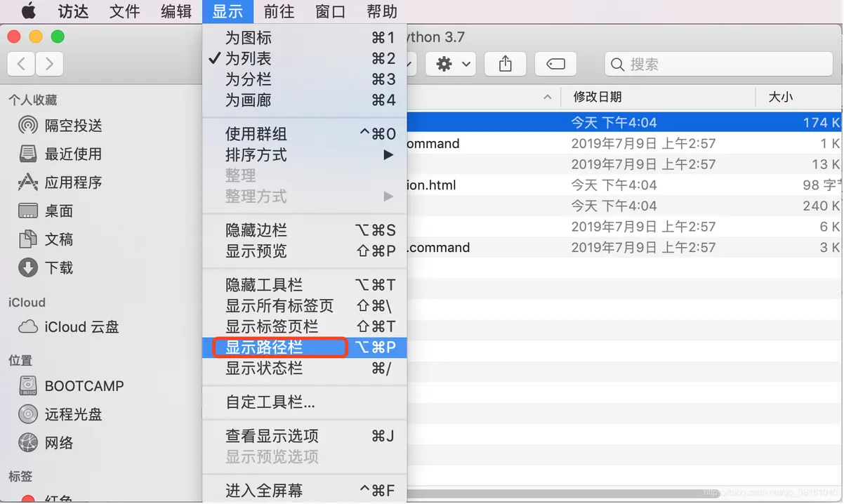The height and width of the screenshot is (504, 844).
Task: Choose 为图标 view option
Action: (x=305, y=38)
